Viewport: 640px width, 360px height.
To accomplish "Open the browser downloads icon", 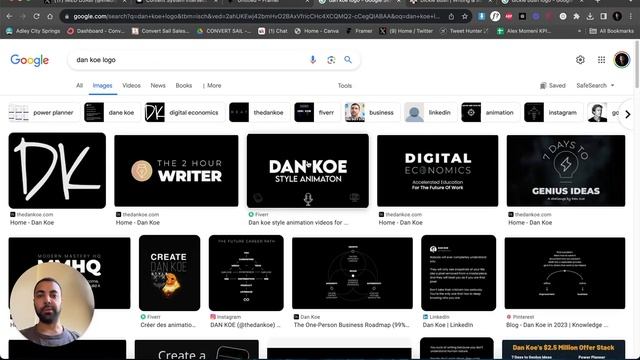I will coord(590,16).
